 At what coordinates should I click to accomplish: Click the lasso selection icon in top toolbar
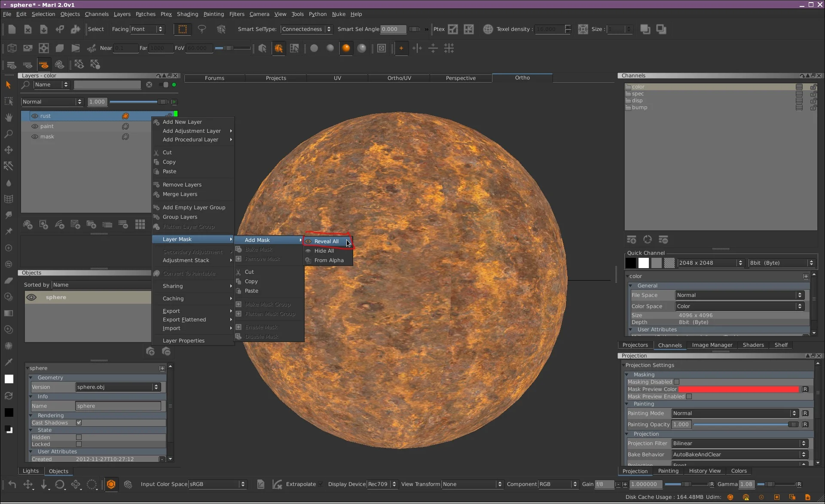click(202, 29)
